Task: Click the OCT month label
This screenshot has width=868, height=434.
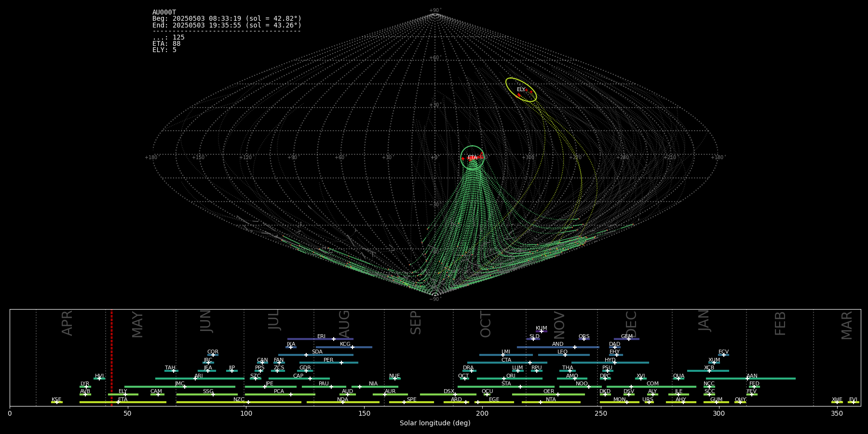Action: click(486, 324)
